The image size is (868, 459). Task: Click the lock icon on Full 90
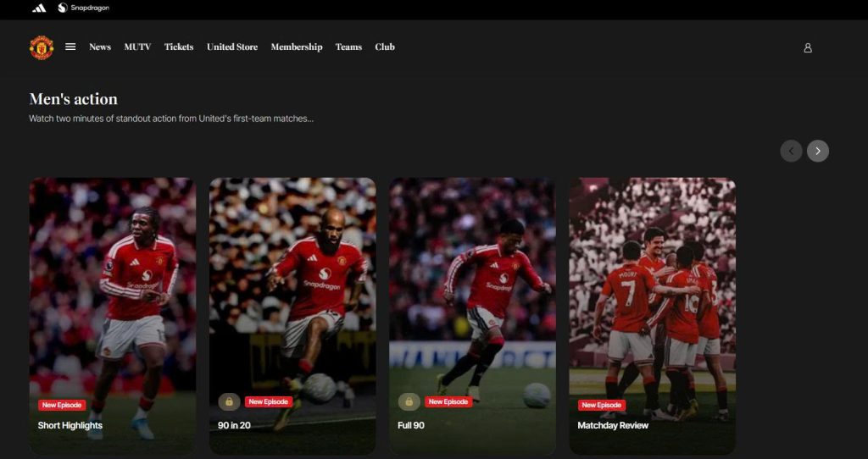tap(409, 402)
